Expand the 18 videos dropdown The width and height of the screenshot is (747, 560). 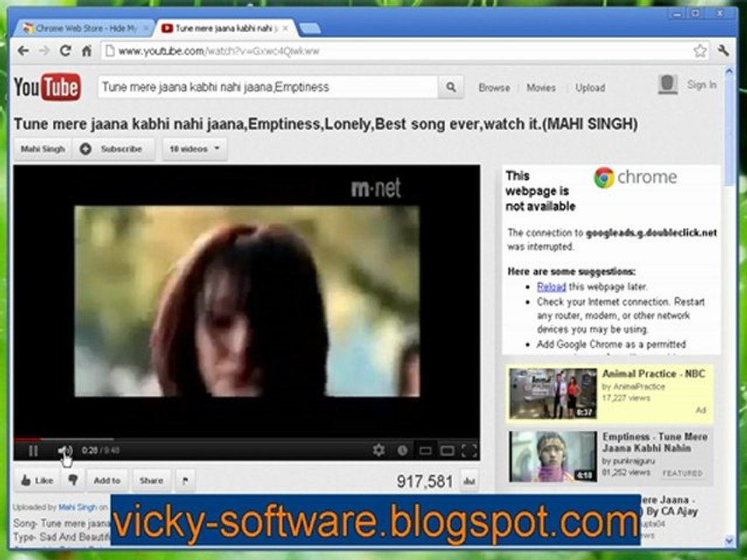point(195,149)
